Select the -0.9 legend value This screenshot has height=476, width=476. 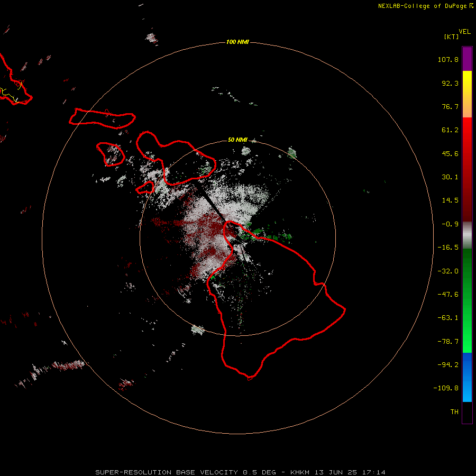click(450, 224)
